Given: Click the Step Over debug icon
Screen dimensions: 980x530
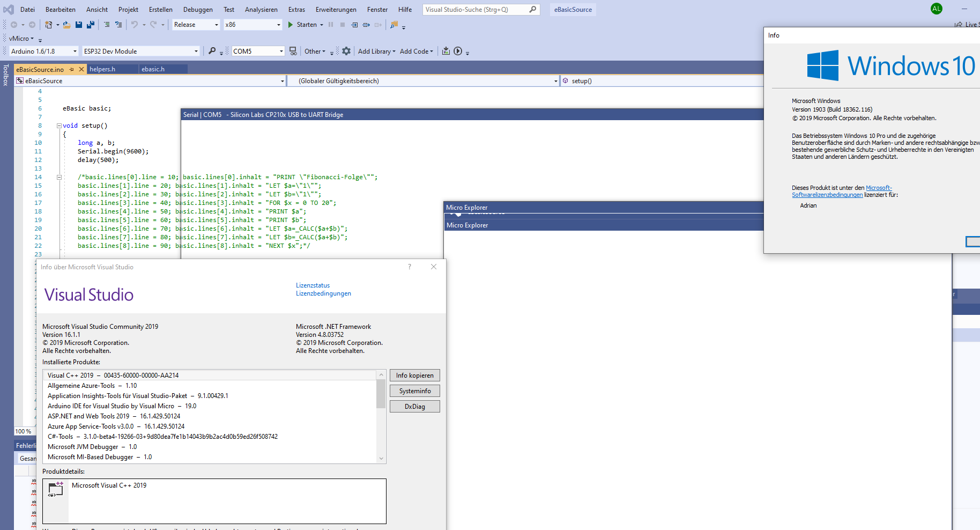Looking at the screenshot, I should (366, 25).
